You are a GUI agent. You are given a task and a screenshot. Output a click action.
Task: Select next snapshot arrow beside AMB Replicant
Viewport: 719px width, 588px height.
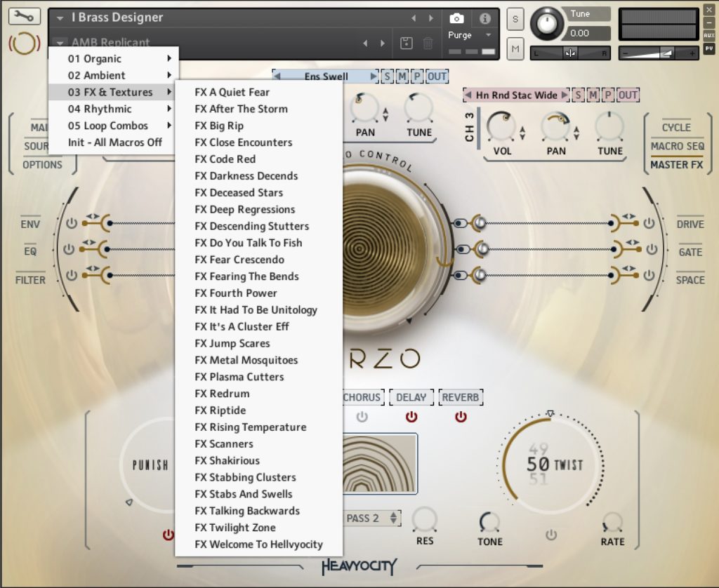click(x=383, y=43)
